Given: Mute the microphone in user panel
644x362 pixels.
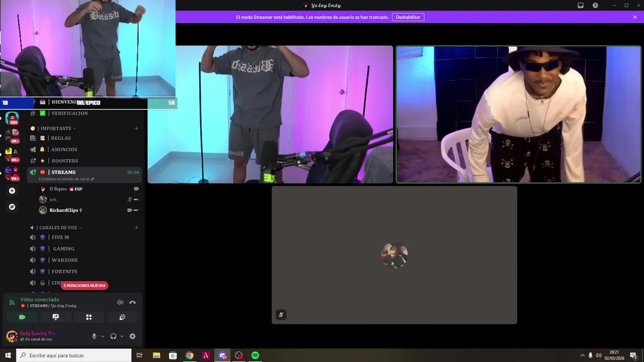Looking at the screenshot, I should tap(94, 336).
